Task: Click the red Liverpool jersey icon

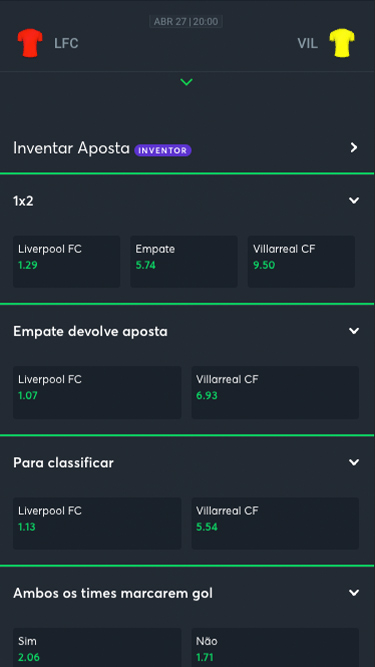Action: (30, 43)
